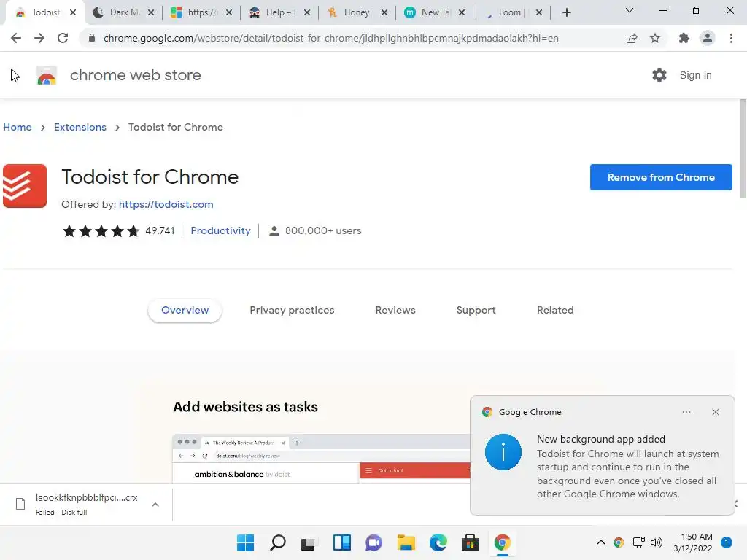Click the extension preview screenshot
This screenshot has height=560, width=747.
click(322, 459)
